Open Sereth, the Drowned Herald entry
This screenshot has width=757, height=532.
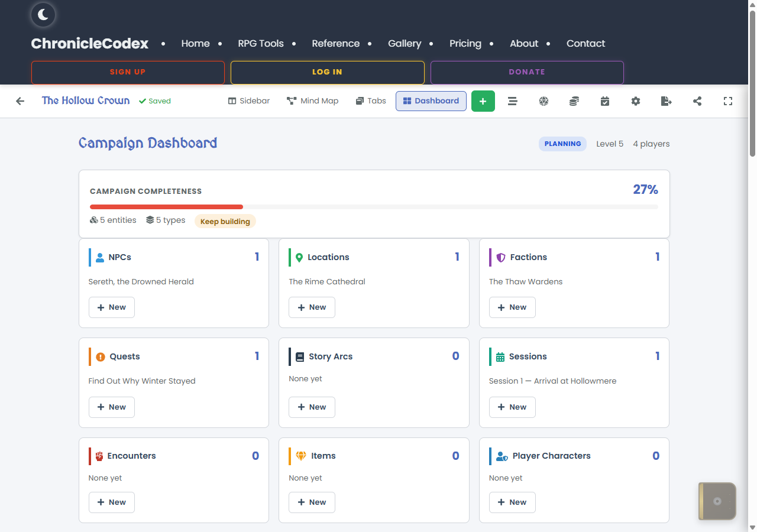pyautogui.click(x=141, y=281)
